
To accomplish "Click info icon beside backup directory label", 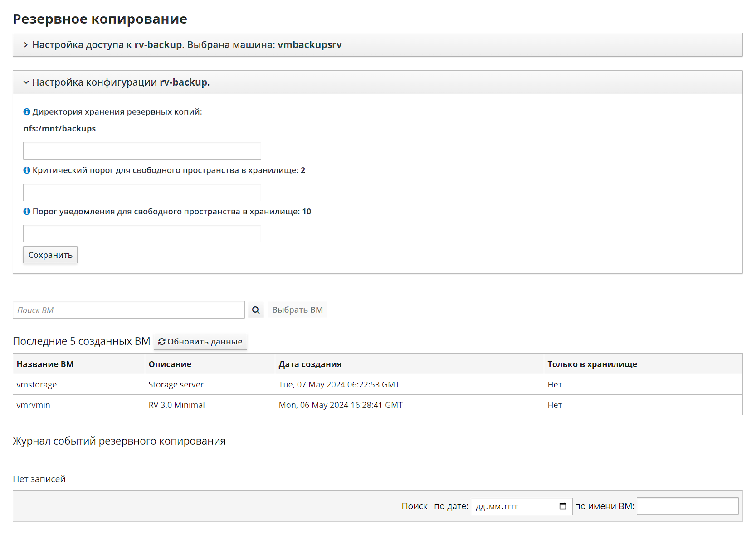I will [x=27, y=112].
